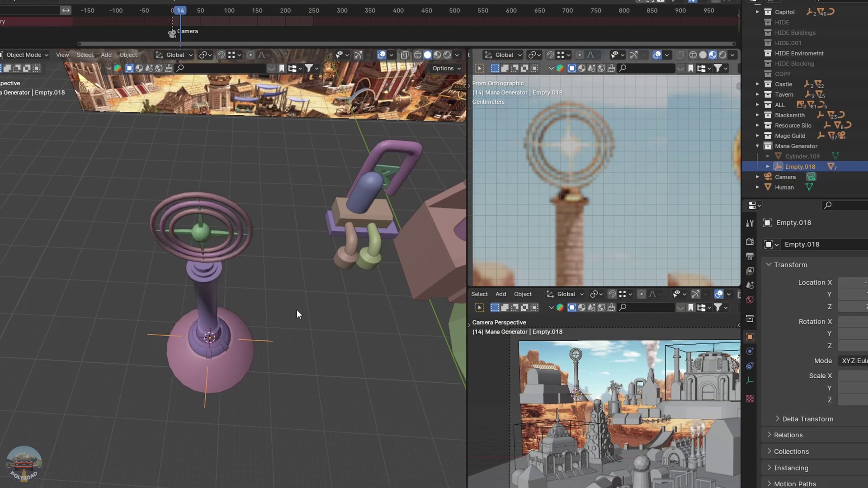Open the Object menu in 3D viewport
Screen dimensions: 868x488
click(x=128, y=54)
